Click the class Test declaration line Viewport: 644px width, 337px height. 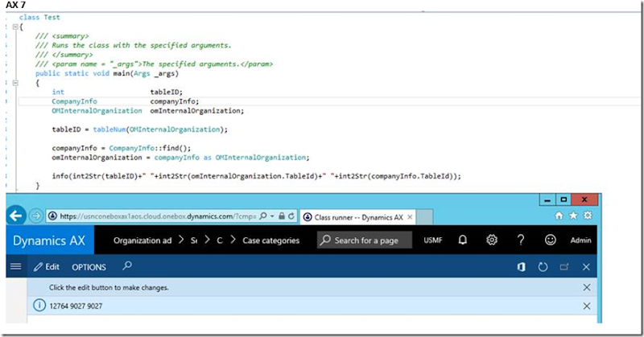point(39,17)
